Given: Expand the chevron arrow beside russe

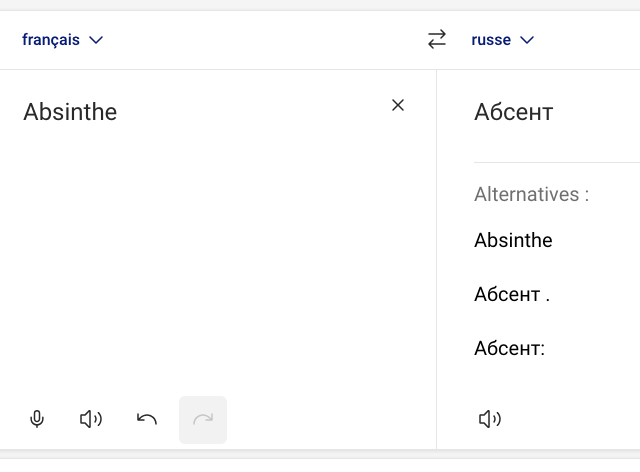Looking at the screenshot, I should [x=527, y=40].
